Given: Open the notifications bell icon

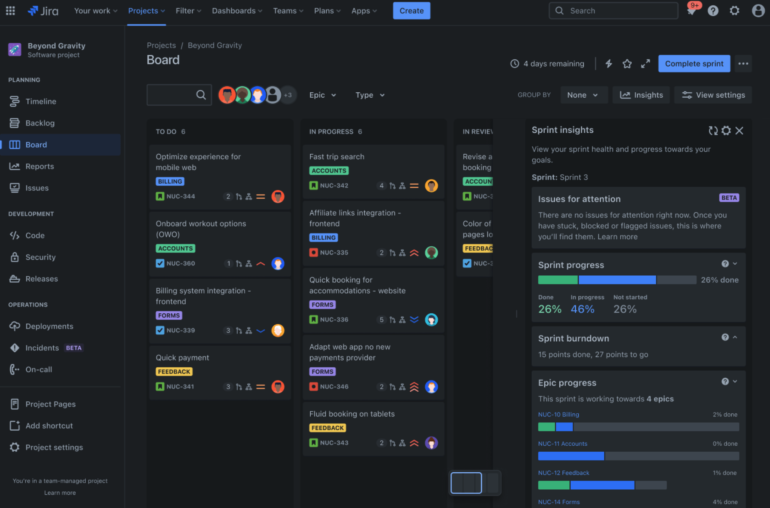Looking at the screenshot, I should (x=691, y=10).
